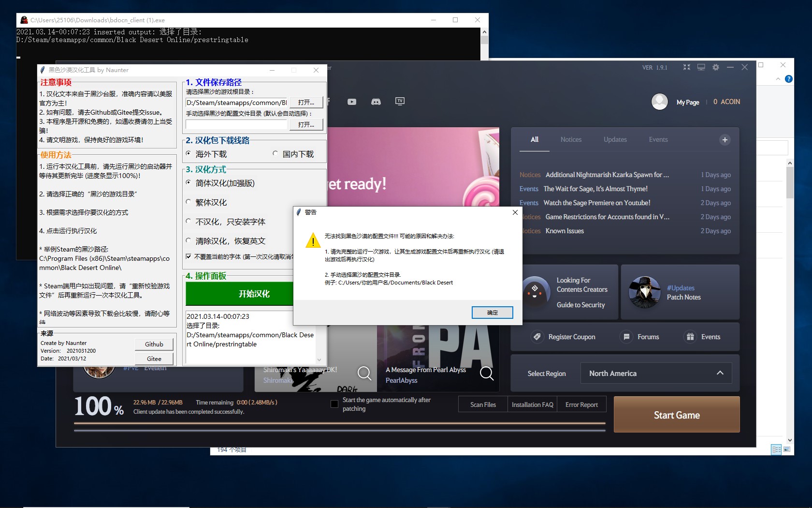This screenshot has height=508, width=812.
Task: Collapse the North America region dropdown
Action: pos(720,373)
